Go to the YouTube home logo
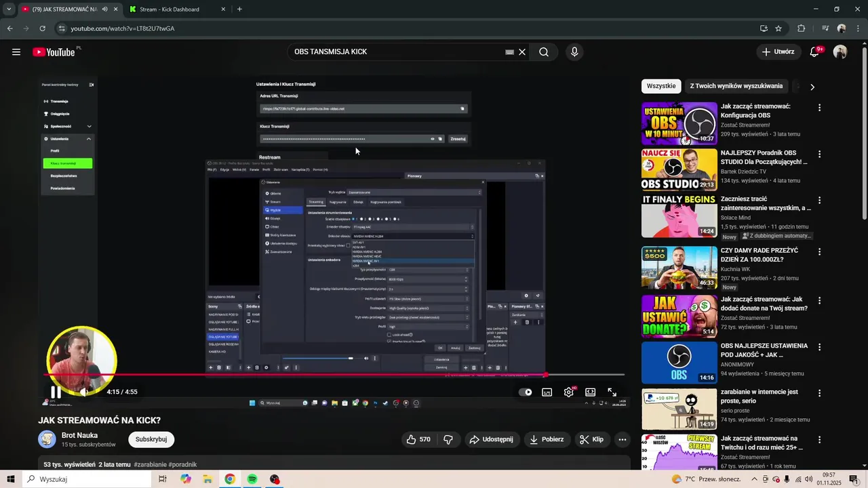 pos(54,52)
